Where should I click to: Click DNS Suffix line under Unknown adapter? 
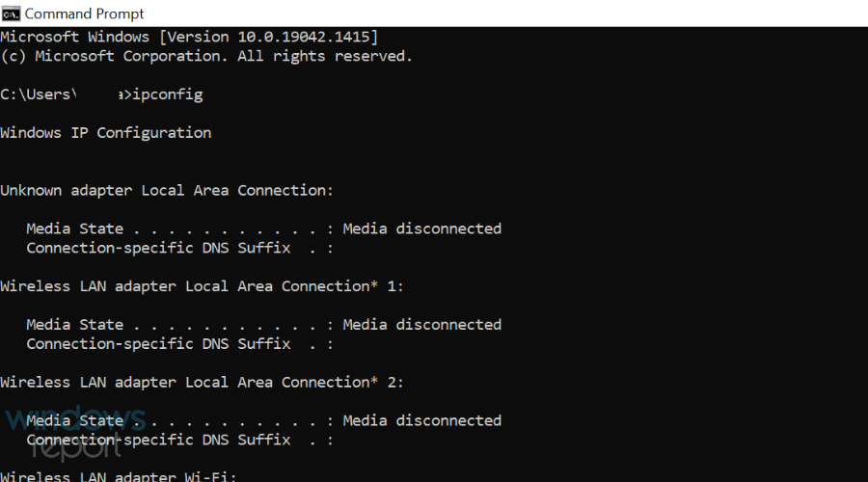178,249
